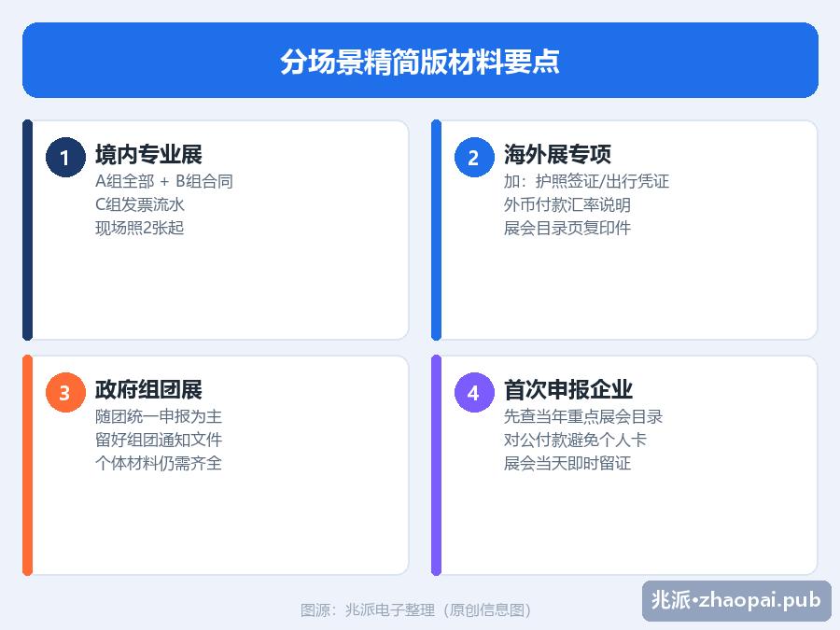Select the heading 境内专业展
Screen dimensions: 840x630
(148, 154)
